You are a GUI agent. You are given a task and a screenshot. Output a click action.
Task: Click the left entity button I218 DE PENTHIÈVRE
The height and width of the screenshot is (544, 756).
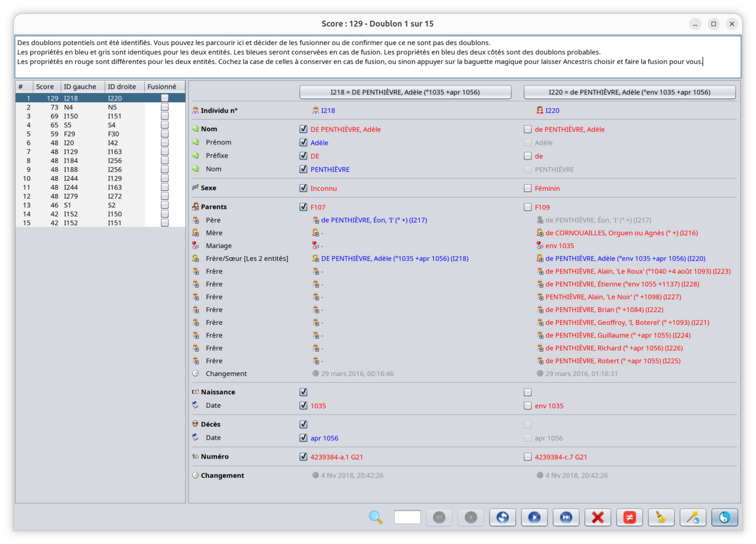click(x=405, y=92)
